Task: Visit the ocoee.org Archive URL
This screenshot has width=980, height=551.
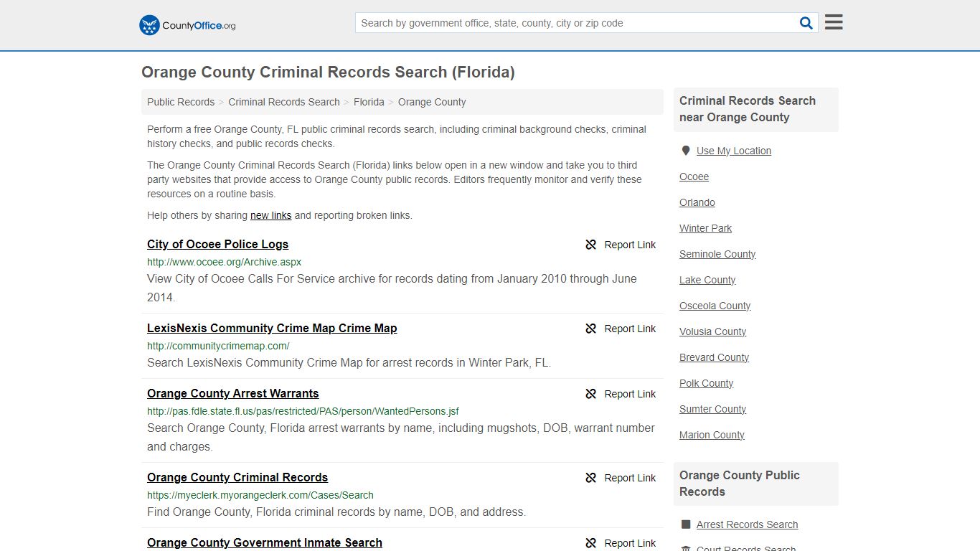Action: click(x=224, y=262)
